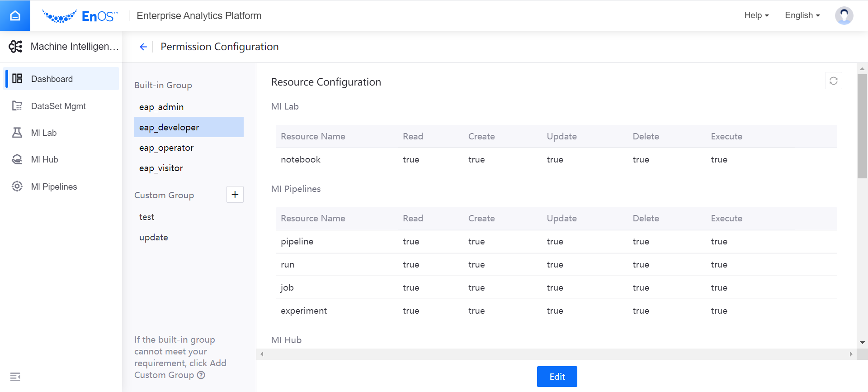Click the Create value for job
The image size is (868, 392).
pyautogui.click(x=476, y=287)
